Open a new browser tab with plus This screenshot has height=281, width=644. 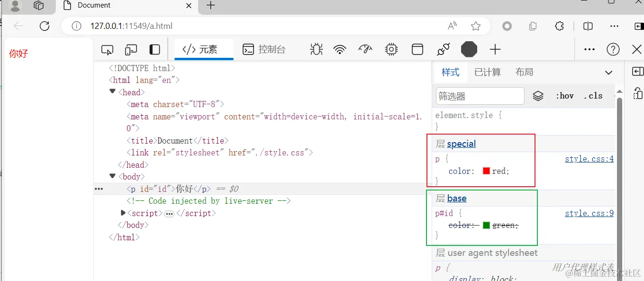pyautogui.click(x=211, y=5)
